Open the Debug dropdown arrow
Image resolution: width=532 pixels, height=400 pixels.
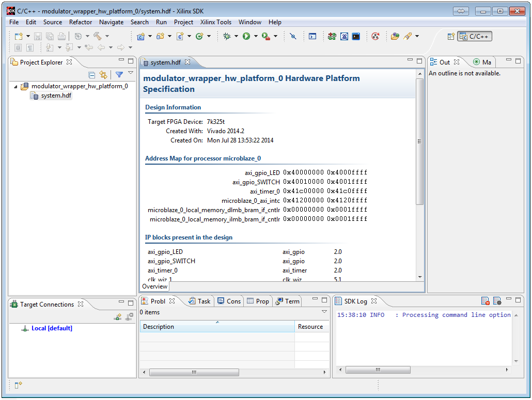point(236,36)
